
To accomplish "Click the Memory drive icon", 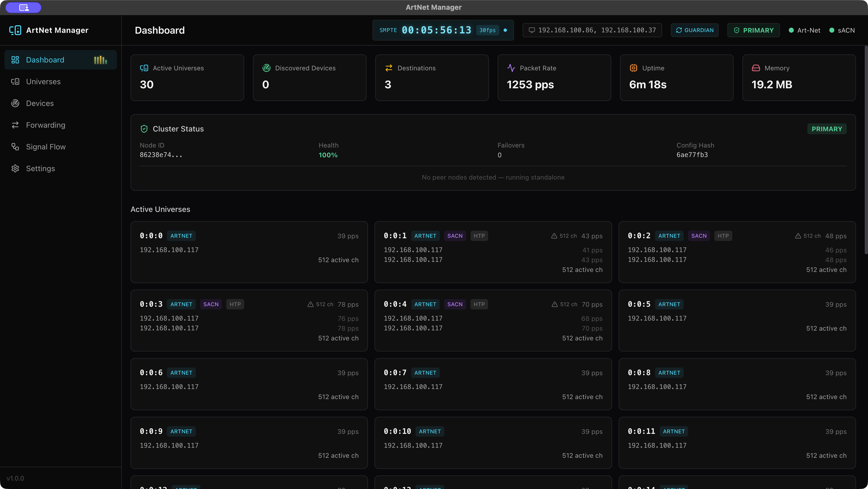I will click(756, 68).
